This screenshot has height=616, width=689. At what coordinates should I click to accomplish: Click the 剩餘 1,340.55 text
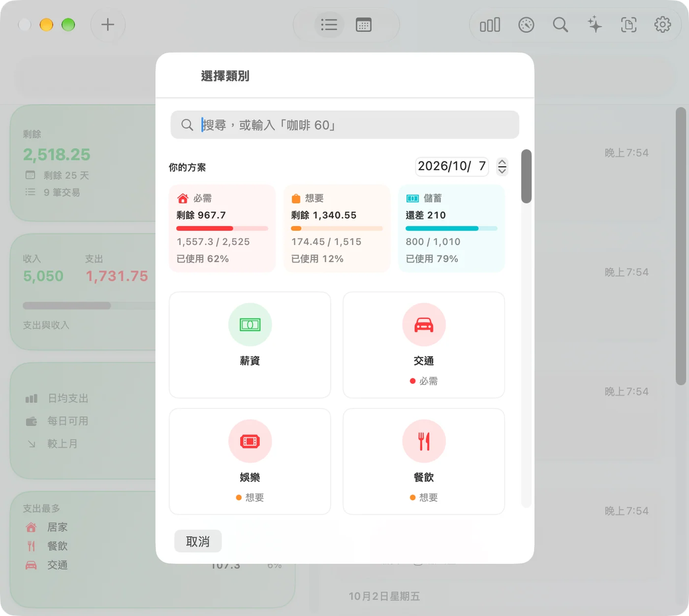click(x=324, y=215)
